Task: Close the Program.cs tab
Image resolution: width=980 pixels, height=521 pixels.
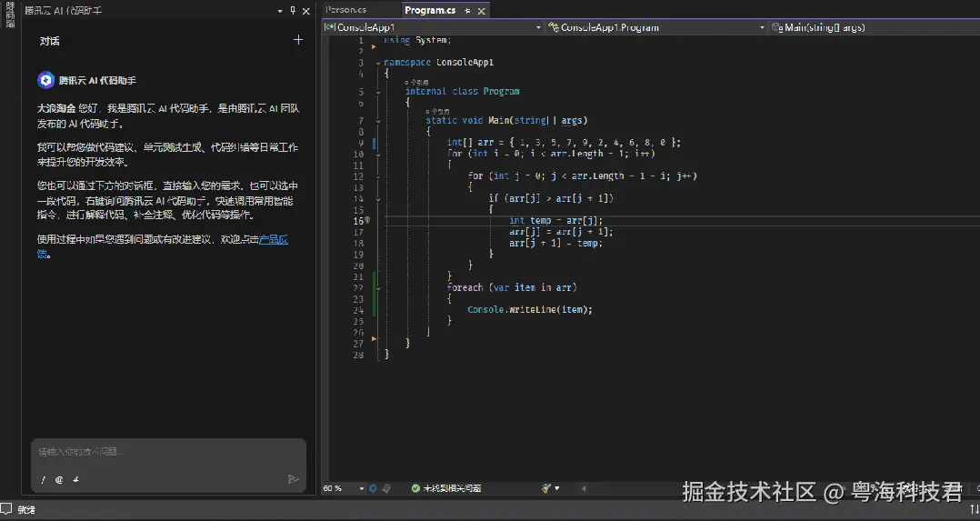Action: pos(481,11)
